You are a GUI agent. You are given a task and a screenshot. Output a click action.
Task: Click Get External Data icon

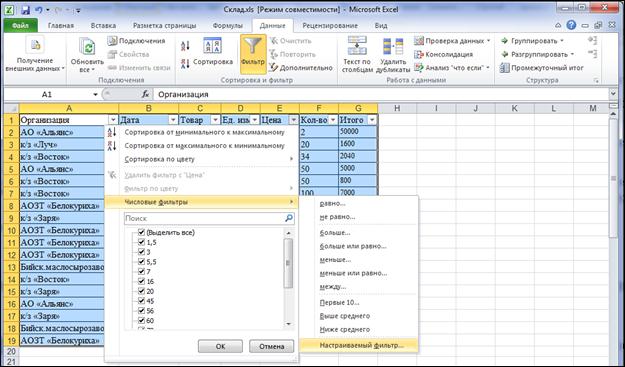pos(35,45)
